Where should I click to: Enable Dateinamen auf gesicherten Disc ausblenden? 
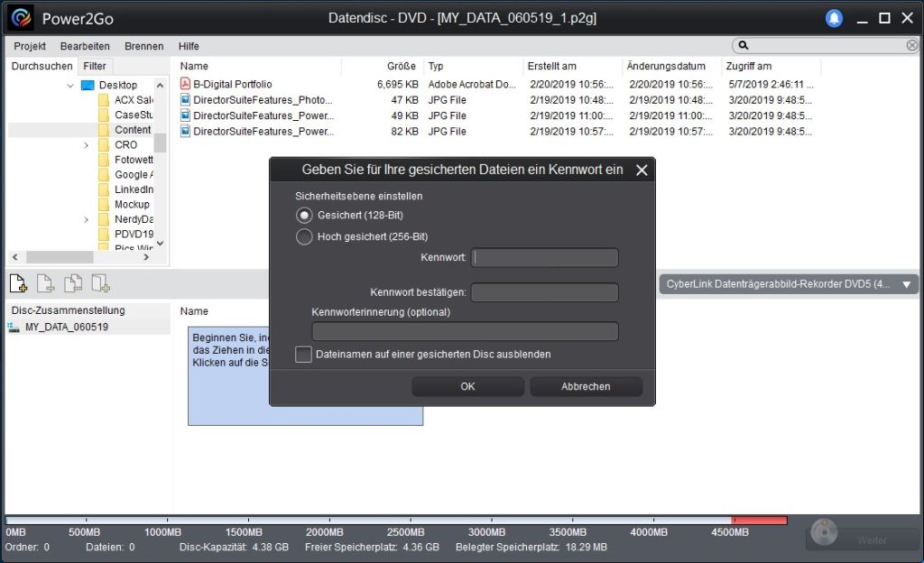click(304, 355)
